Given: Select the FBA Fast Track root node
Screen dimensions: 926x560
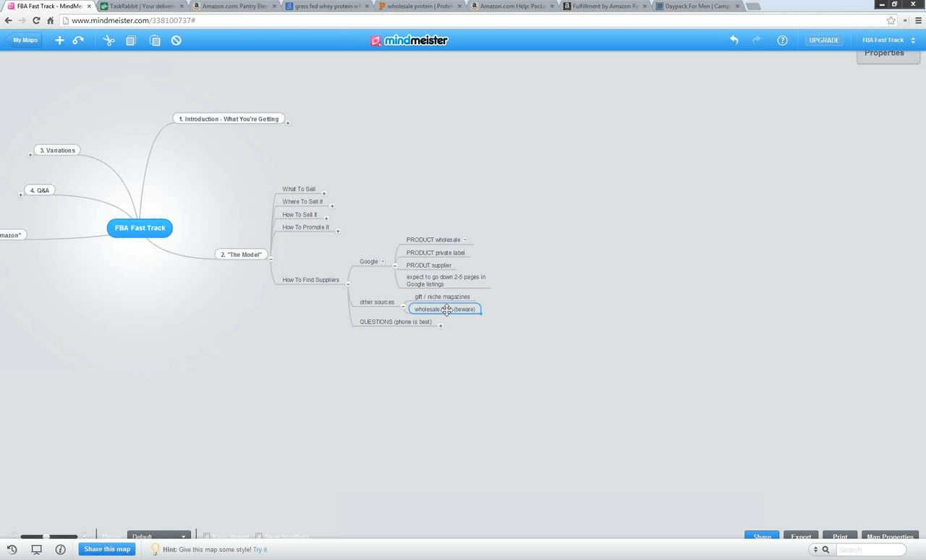Looking at the screenshot, I should [140, 228].
